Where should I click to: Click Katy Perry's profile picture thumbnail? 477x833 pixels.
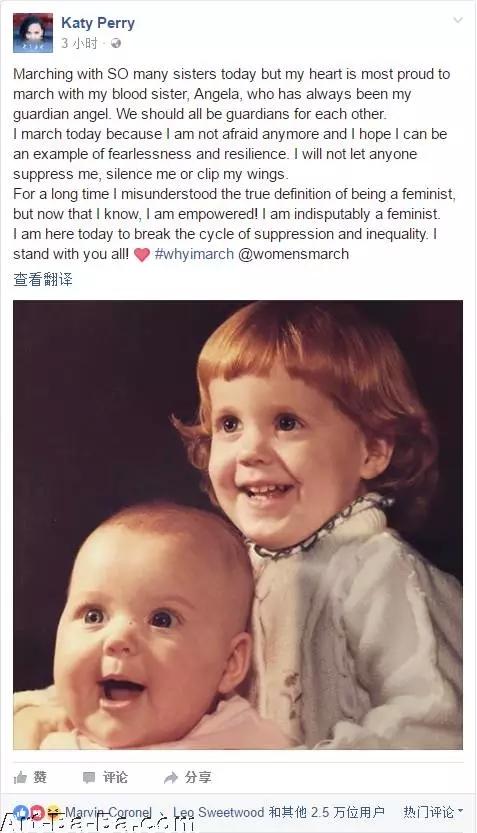click(33, 33)
